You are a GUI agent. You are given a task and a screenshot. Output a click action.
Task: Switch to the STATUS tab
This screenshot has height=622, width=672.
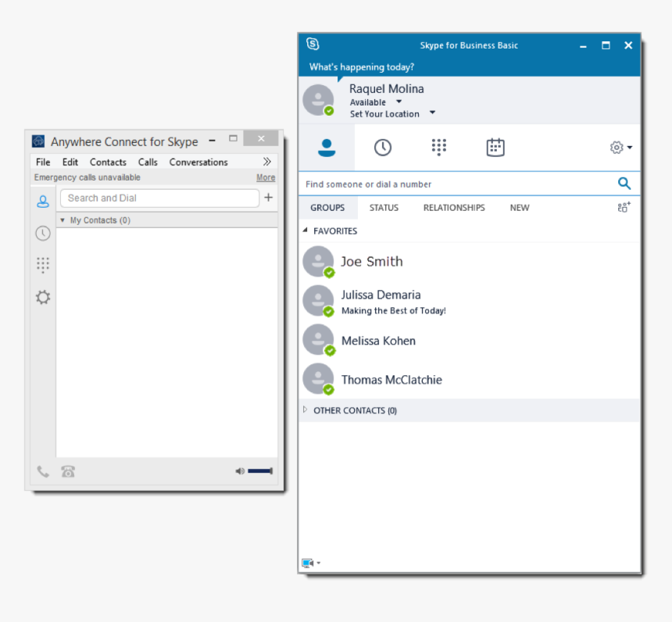[384, 208]
